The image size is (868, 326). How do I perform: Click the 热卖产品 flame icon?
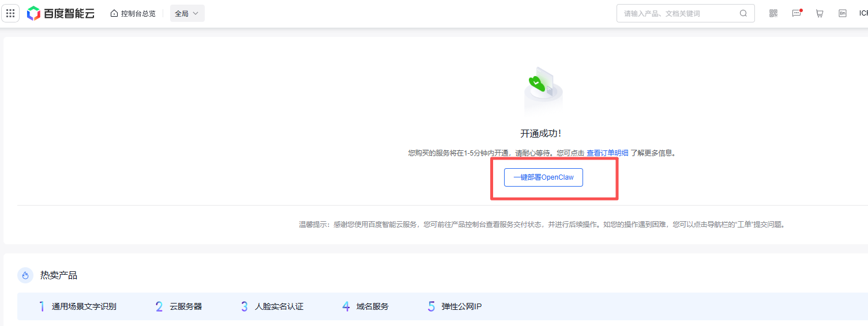[25, 276]
